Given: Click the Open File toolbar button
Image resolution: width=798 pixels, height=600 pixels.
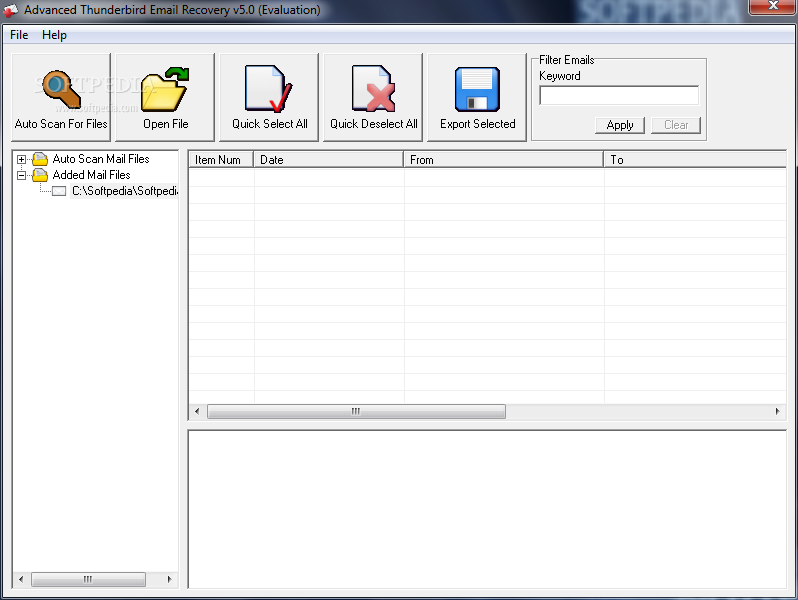Looking at the screenshot, I should click(165, 97).
